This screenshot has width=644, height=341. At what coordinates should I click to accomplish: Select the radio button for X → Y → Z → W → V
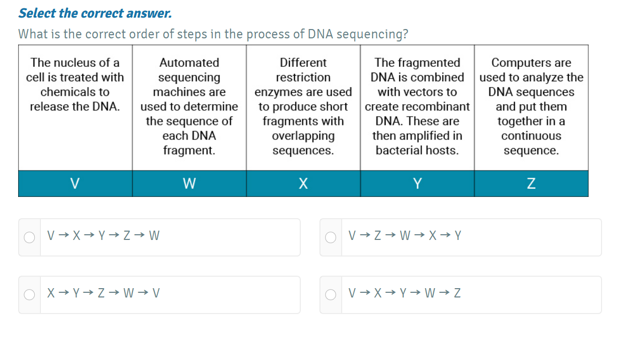pos(30,295)
